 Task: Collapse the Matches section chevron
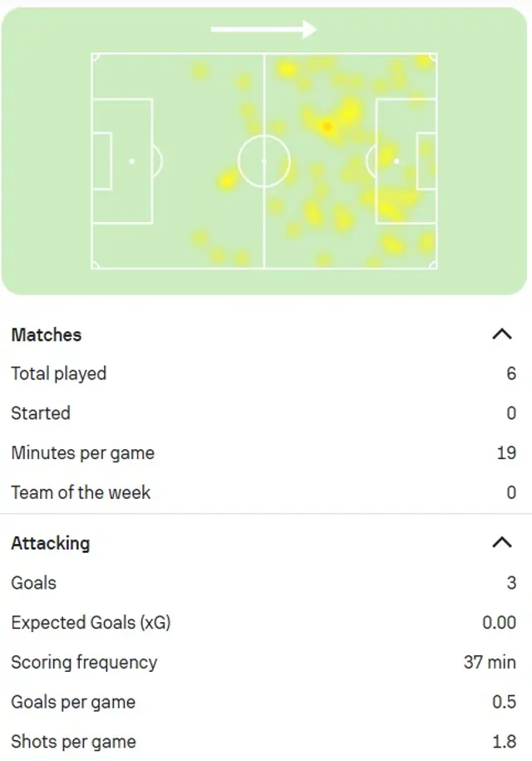click(501, 334)
